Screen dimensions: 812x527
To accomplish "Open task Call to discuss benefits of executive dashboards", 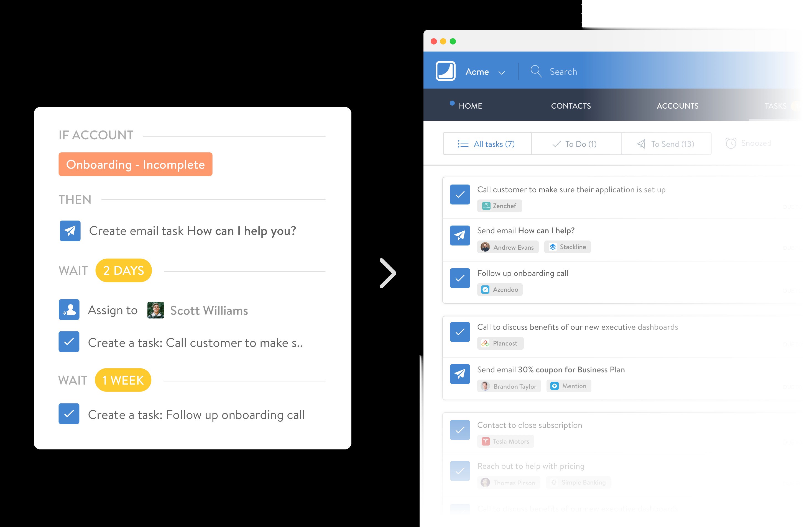I will (577, 327).
